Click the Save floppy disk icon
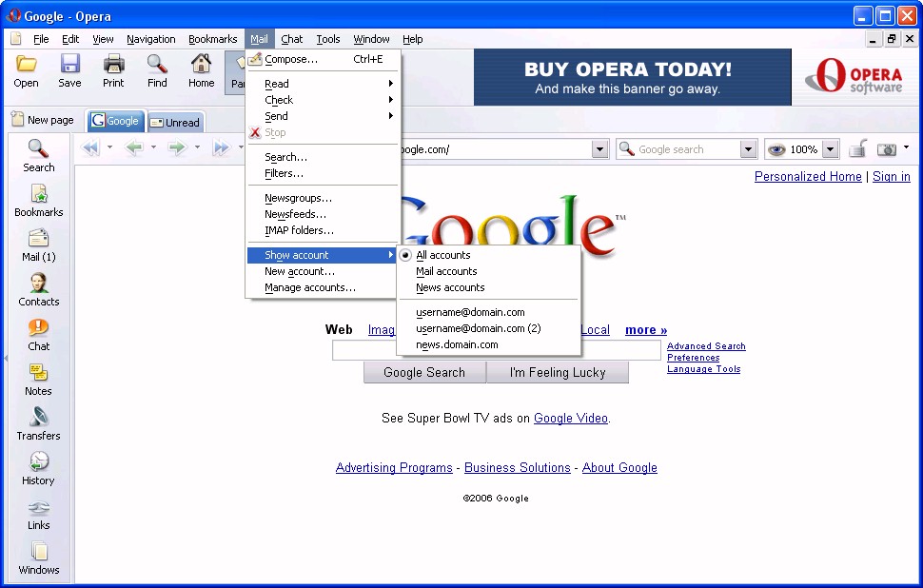Viewport: 923px width, 588px height. 69,64
